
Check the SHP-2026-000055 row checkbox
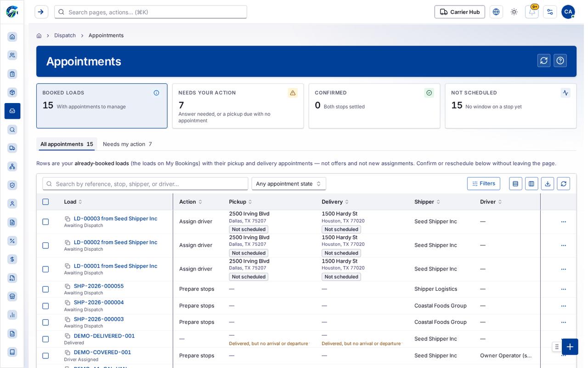pos(45,289)
